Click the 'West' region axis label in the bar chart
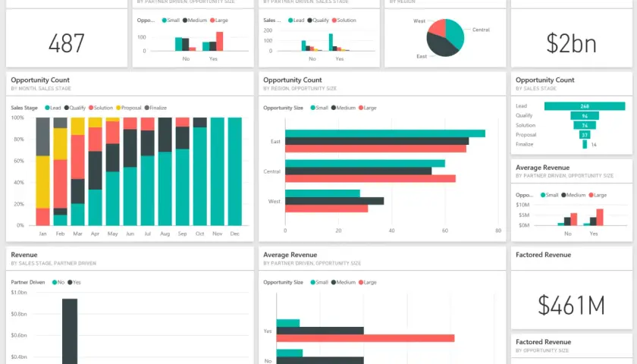The height and width of the screenshot is (364, 637). pyautogui.click(x=275, y=201)
